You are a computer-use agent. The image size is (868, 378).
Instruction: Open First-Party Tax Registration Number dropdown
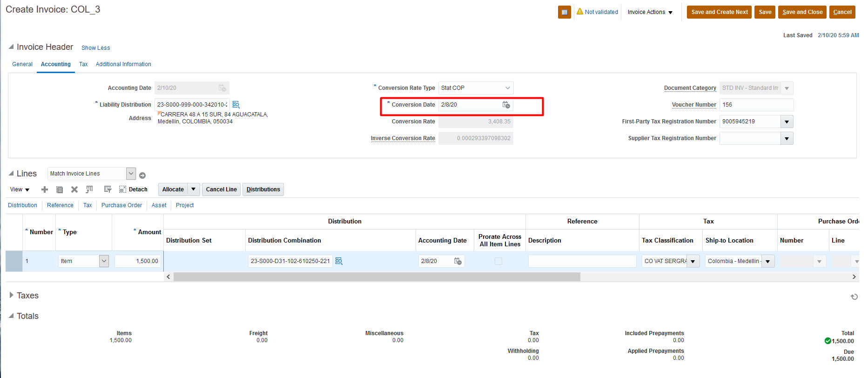[787, 121]
